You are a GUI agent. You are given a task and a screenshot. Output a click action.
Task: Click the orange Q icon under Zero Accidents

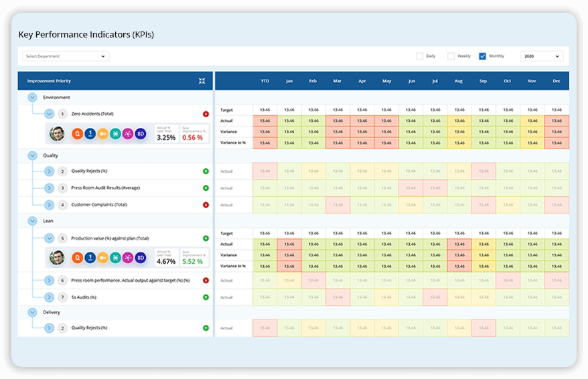(76, 134)
